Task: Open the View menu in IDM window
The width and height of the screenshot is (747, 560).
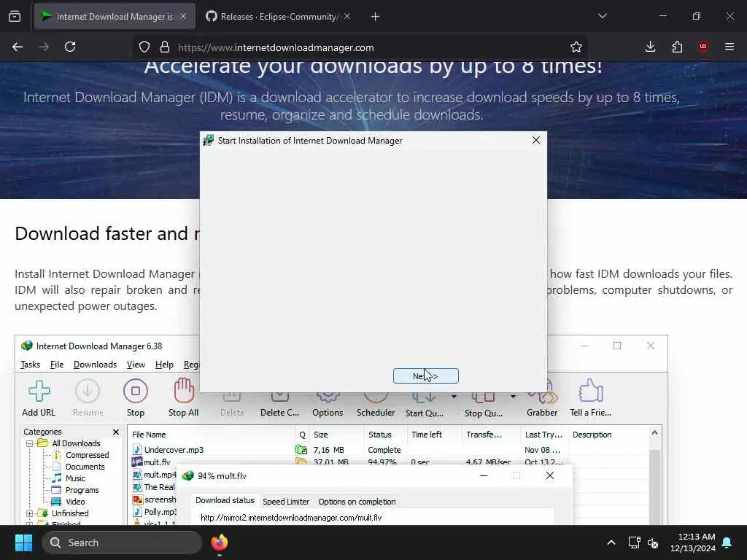Action: tap(136, 365)
